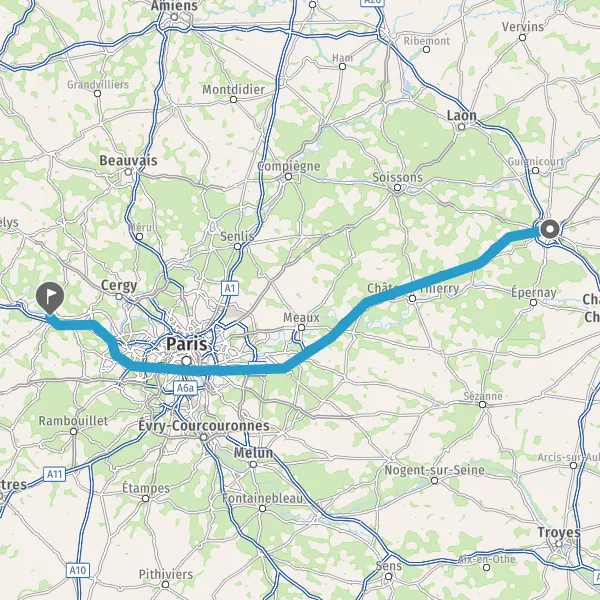Click the Paris city label

[187, 344]
